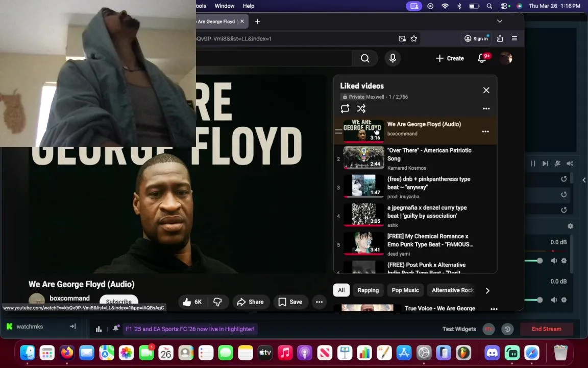The width and height of the screenshot is (588, 368).
Task: Open a new browser tab with plus
Action: click(x=257, y=21)
